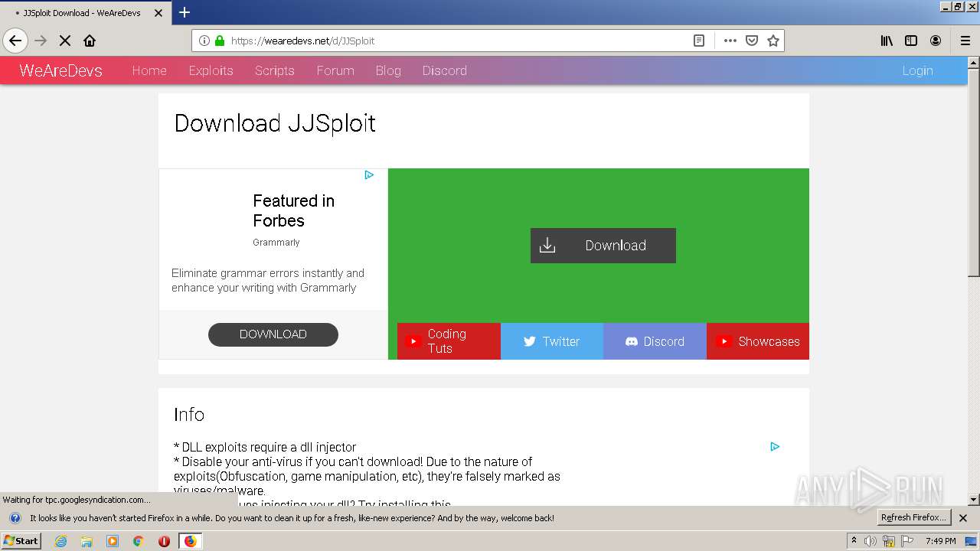This screenshot has width=980, height=551.
Task: Save page to Pocket icon
Action: [752, 41]
